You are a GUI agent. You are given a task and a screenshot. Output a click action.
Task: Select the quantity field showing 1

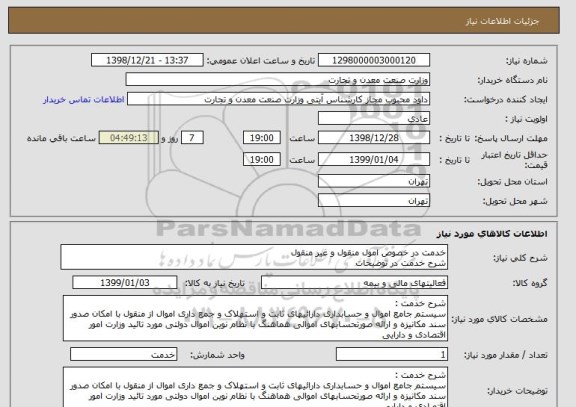coord(392,354)
